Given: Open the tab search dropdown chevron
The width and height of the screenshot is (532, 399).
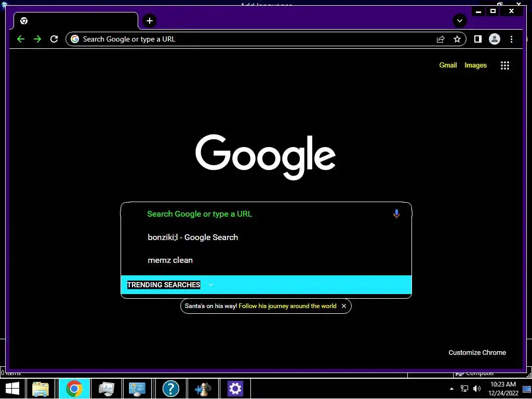Looking at the screenshot, I should [x=460, y=21].
